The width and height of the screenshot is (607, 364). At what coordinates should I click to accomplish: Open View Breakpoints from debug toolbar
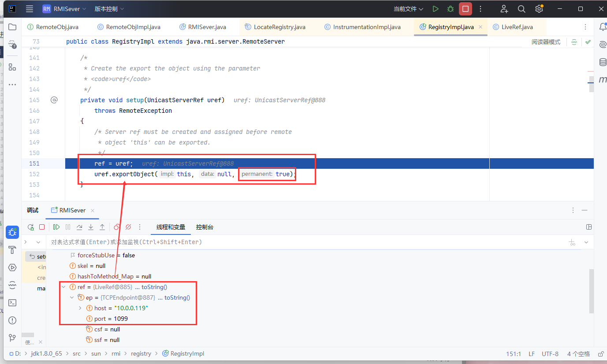click(x=117, y=227)
